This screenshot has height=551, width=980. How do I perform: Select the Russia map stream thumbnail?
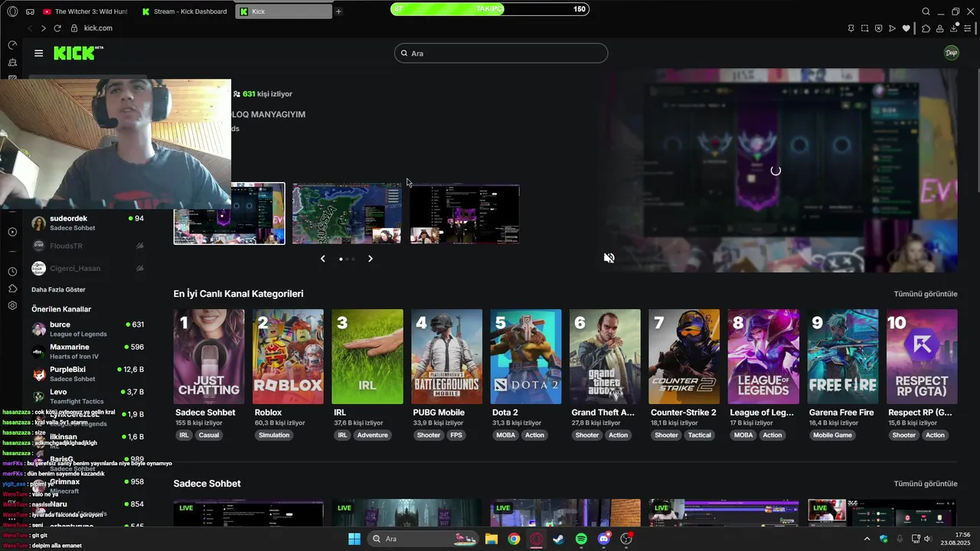(347, 214)
